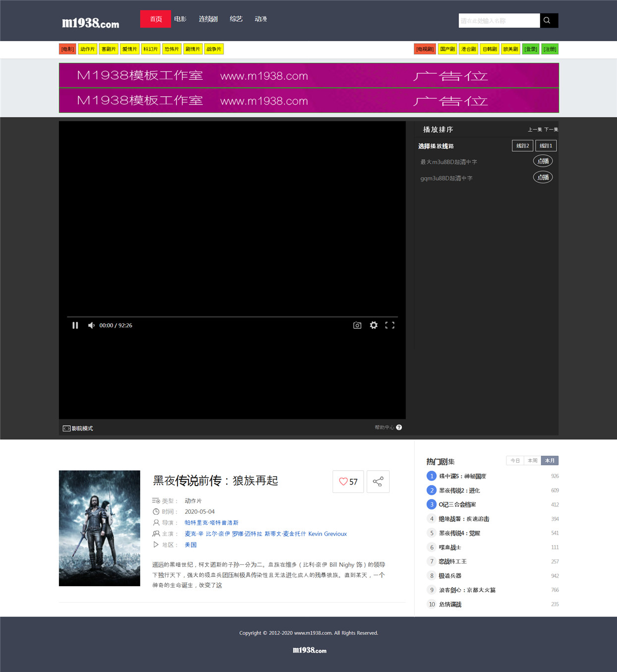The height and width of the screenshot is (672, 617).
Task: Click 点播 for 最大m3u8BD source
Action: pyautogui.click(x=543, y=161)
